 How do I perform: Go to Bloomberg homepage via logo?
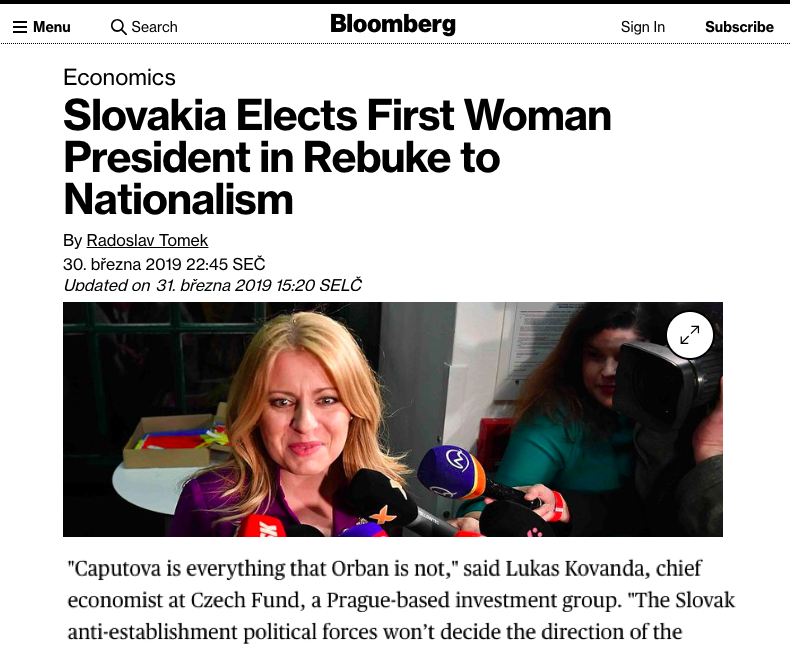click(x=393, y=24)
